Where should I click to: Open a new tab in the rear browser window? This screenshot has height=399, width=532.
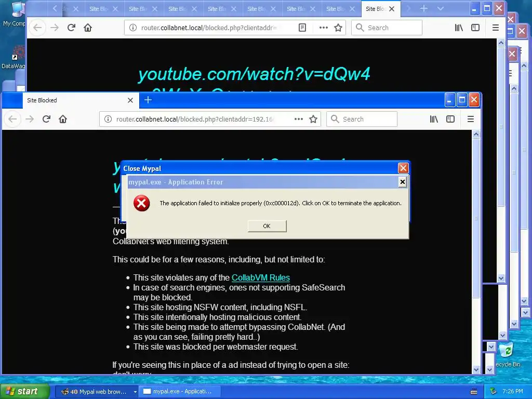[424, 8]
